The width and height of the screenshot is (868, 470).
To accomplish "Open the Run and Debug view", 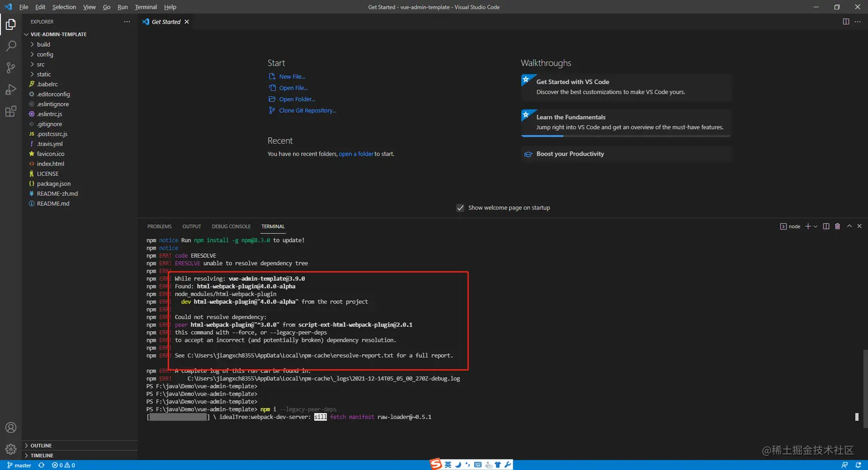I will pos(10,90).
